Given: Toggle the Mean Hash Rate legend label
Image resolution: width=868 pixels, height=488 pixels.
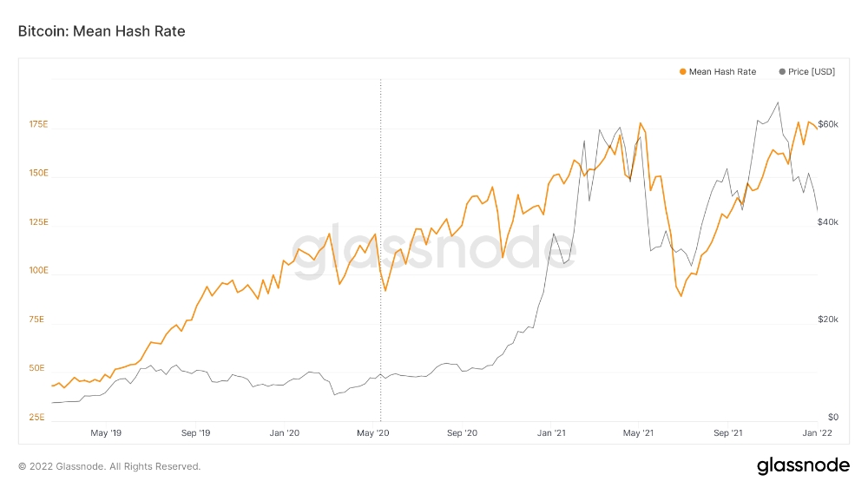Looking at the screenshot, I should [722, 72].
